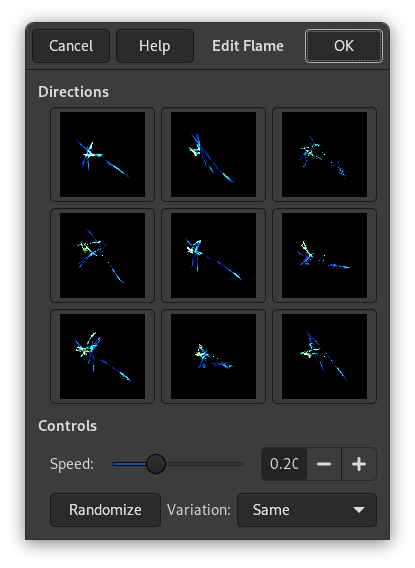Select the top-center flame direction preview

tap(213, 154)
